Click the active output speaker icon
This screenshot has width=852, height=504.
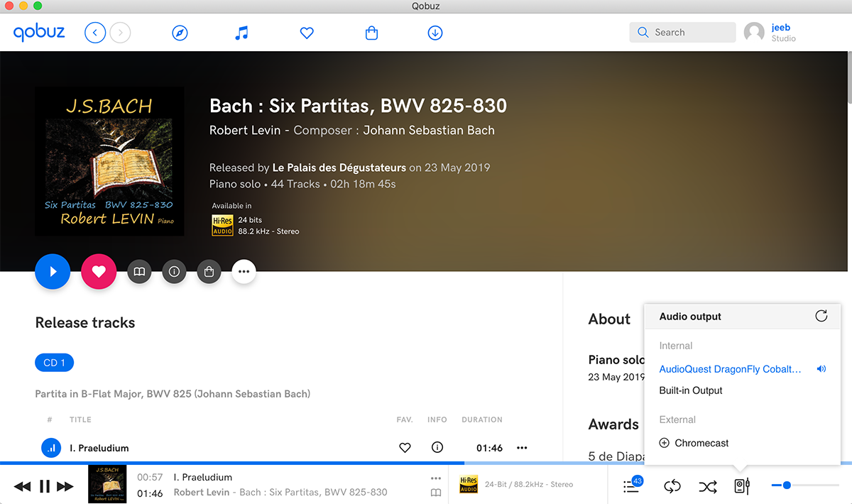[x=821, y=369]
